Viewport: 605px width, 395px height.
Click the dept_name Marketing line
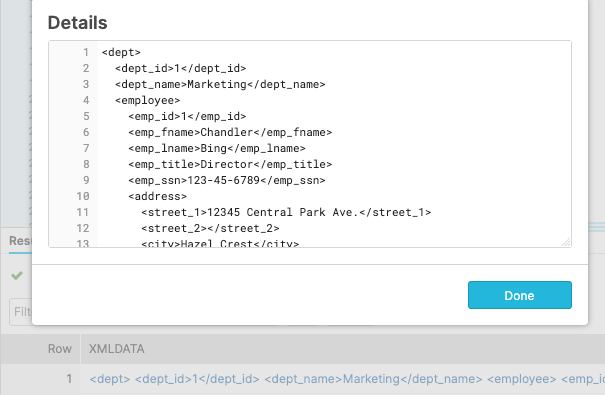[x=220, y=84]
